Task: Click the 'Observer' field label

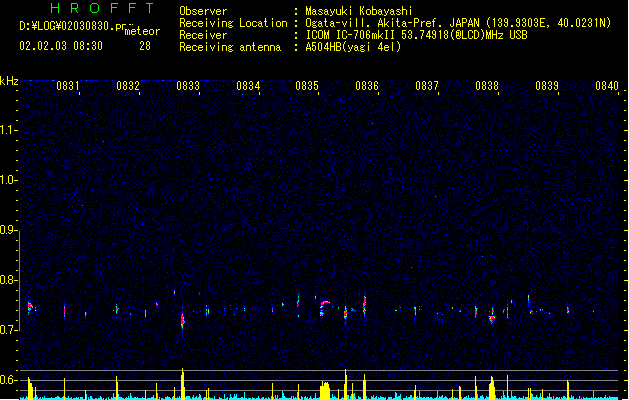Action: tap(203, 11)
